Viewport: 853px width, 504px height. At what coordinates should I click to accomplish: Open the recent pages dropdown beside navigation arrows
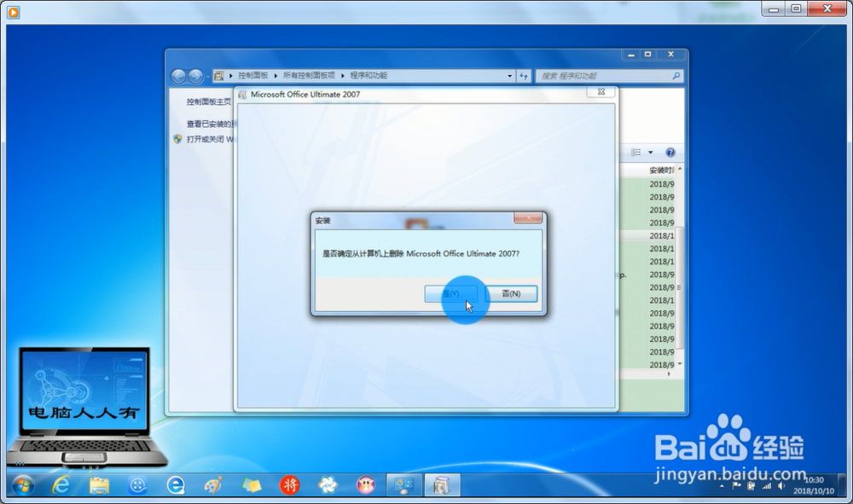point(208,77)
